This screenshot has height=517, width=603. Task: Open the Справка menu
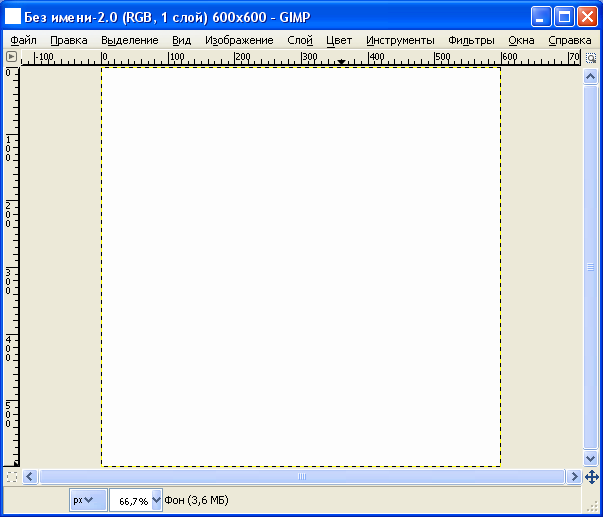tap(570, 40)
